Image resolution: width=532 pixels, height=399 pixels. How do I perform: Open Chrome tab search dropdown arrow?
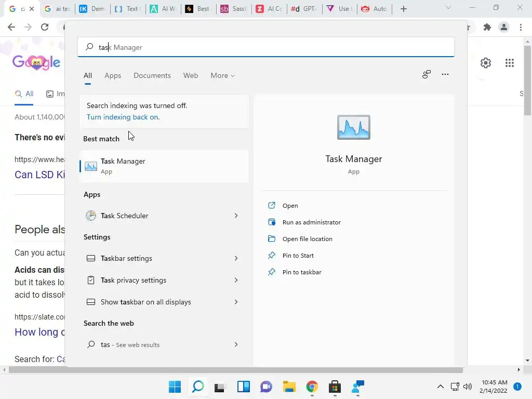448,7
